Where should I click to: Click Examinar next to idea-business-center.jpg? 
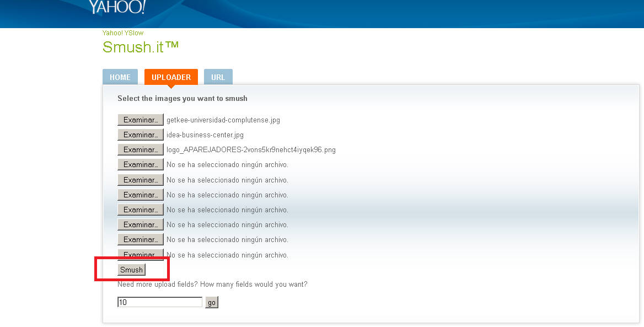pyautogui.click(x=141, y=135)
